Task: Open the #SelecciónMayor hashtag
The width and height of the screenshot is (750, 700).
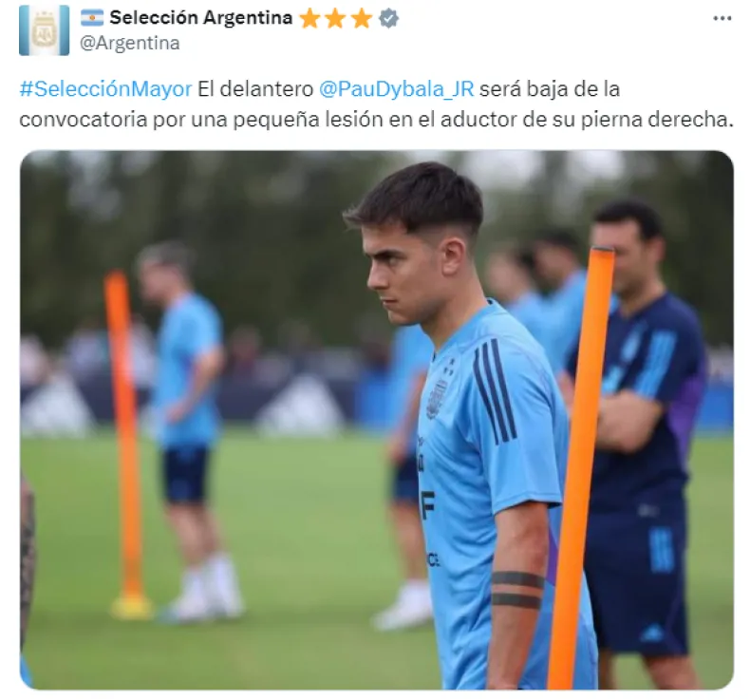Action: (105, 89)
